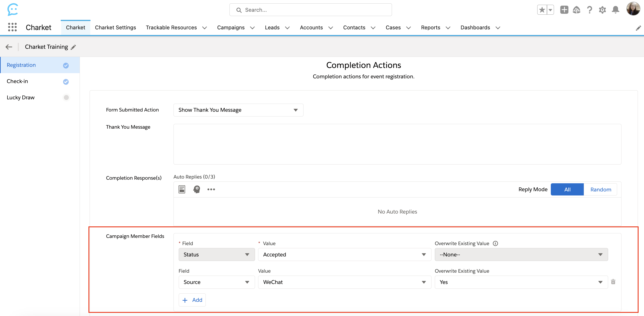The image size is (644, 316).
Task: Click into the Thank You Message textarea
Action: pos(397,144)
